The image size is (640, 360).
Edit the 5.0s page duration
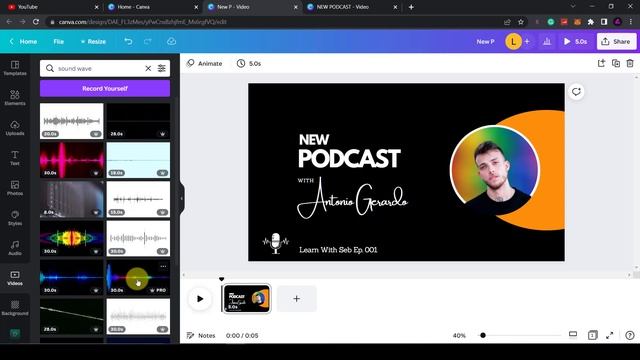coord(249,64)
